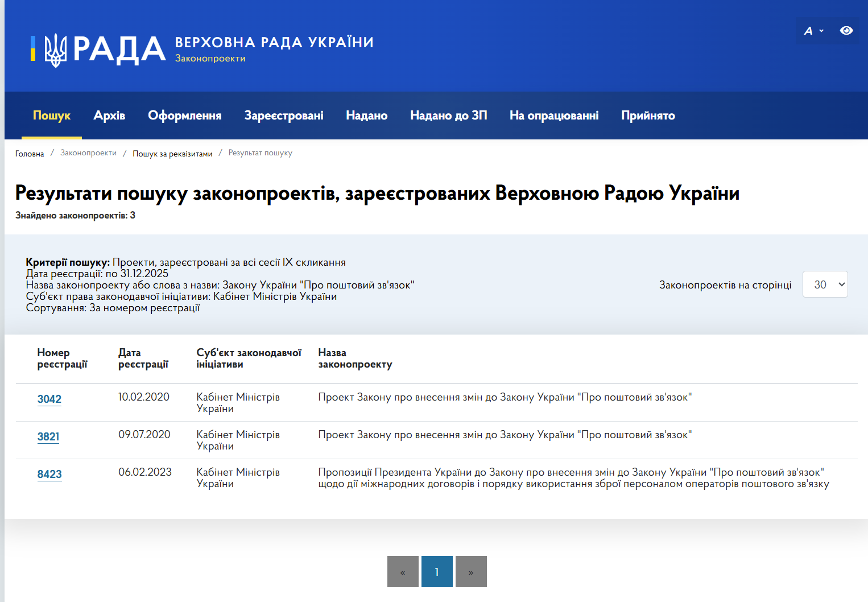
Task: Click the Номер реєстрації column header
Action: click(x=63, y=358)
